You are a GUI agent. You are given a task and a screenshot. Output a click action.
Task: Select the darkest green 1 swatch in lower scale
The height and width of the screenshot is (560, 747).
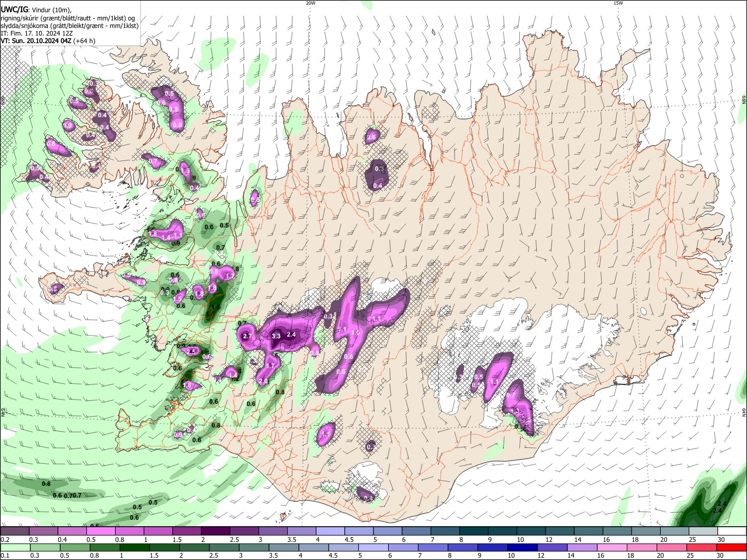click(134, 547)
